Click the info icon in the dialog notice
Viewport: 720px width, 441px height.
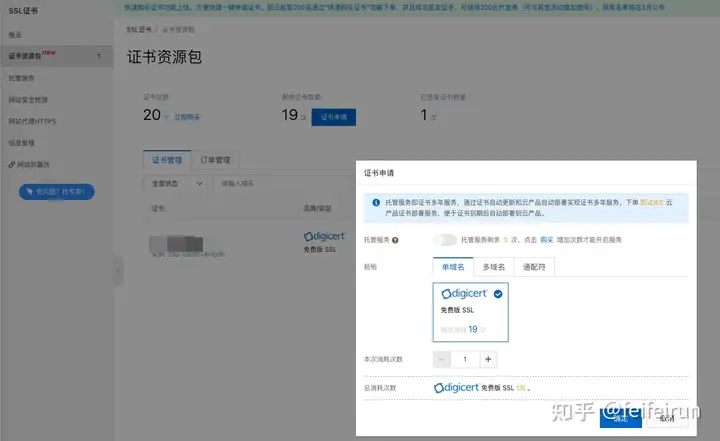(x=376, y=202)
